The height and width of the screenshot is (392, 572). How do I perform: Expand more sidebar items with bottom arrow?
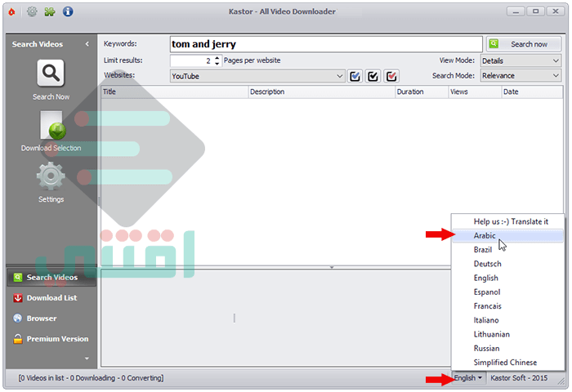87,359
